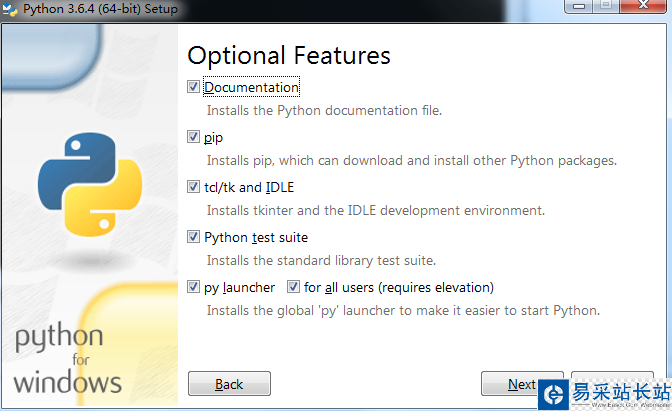
Task: Click the Python logo in the sidebar
Action: [90, 184]
